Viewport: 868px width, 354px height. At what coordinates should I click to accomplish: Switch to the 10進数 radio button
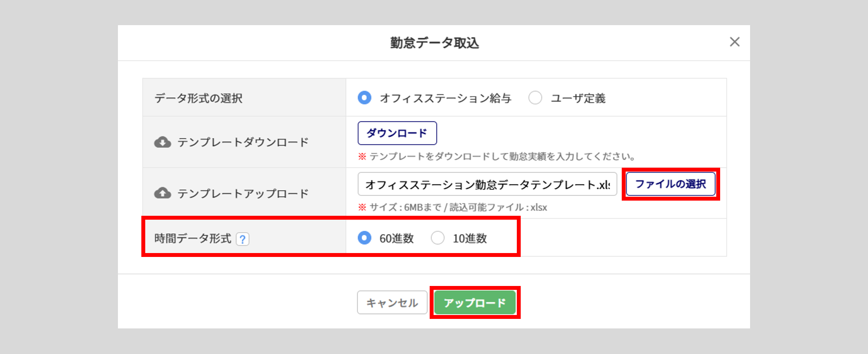tap(438, 238)
